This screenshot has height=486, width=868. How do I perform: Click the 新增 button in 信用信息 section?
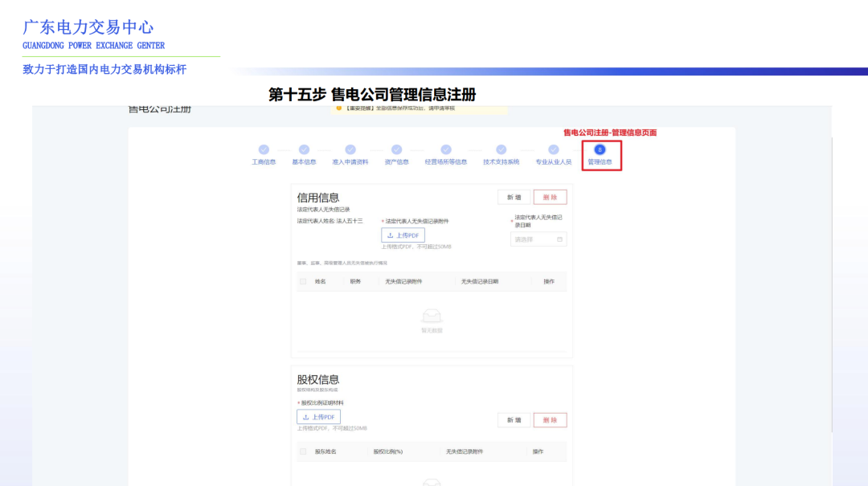click(x=514, y=197)
